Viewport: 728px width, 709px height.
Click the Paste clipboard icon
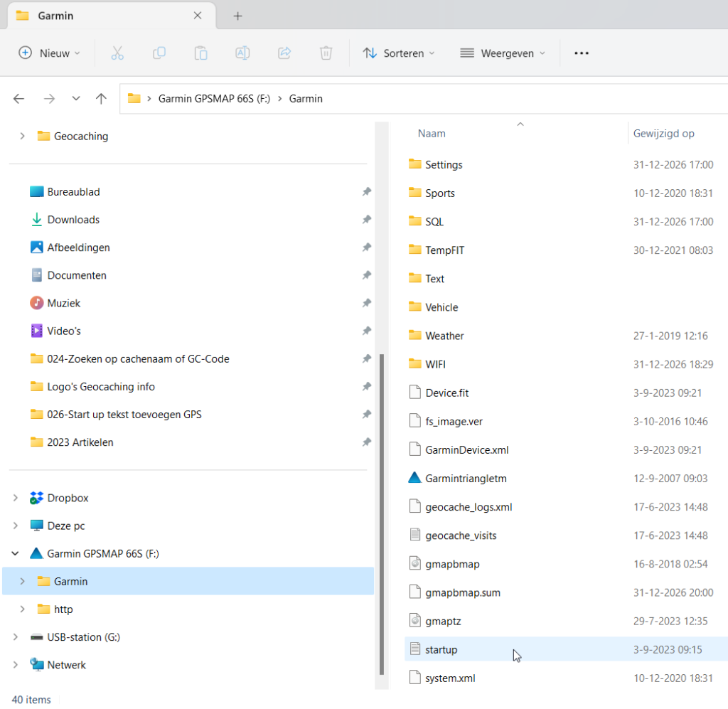[x=201, y=53]
